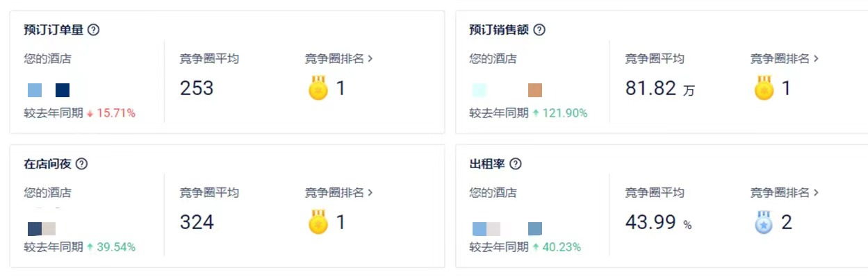Click the 40.23% year-over-year change text
Viewport: 868px width, 277px height.
pyautogui.click(x=561, y=247)
